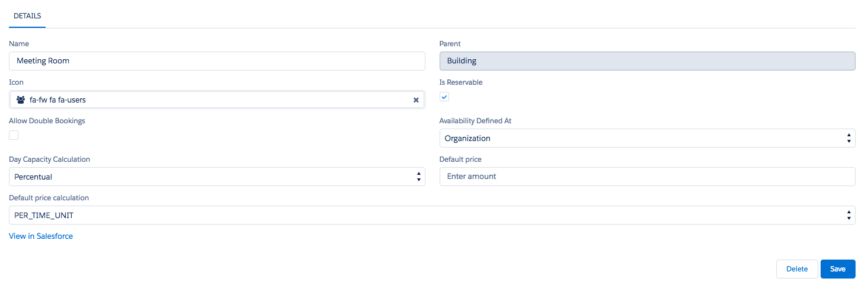868x288 pixels.
Task: Click the arrows on Availability Defined At select
Action: [x=848, y=138]
